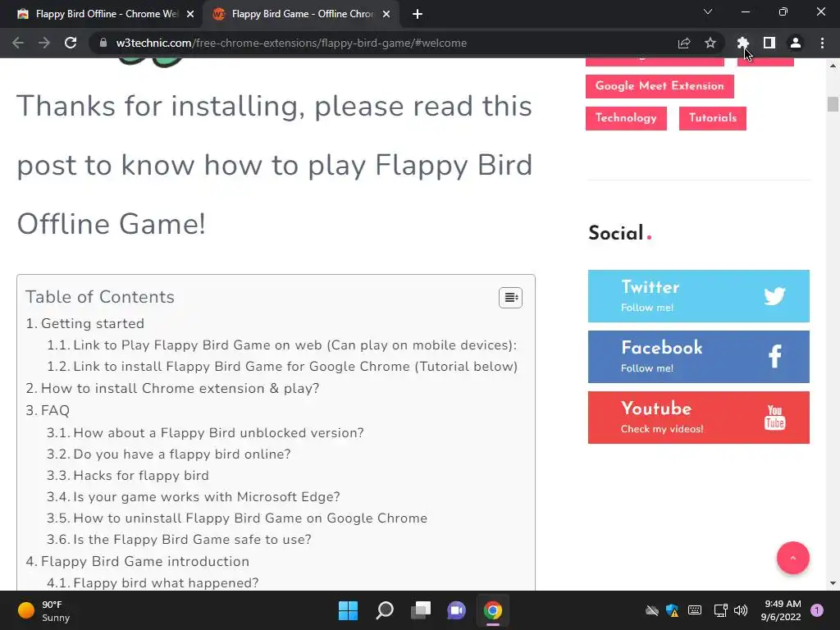Open the Chrome profile avatar
This screenshot has width=840, height=630.
click(796, 43)
